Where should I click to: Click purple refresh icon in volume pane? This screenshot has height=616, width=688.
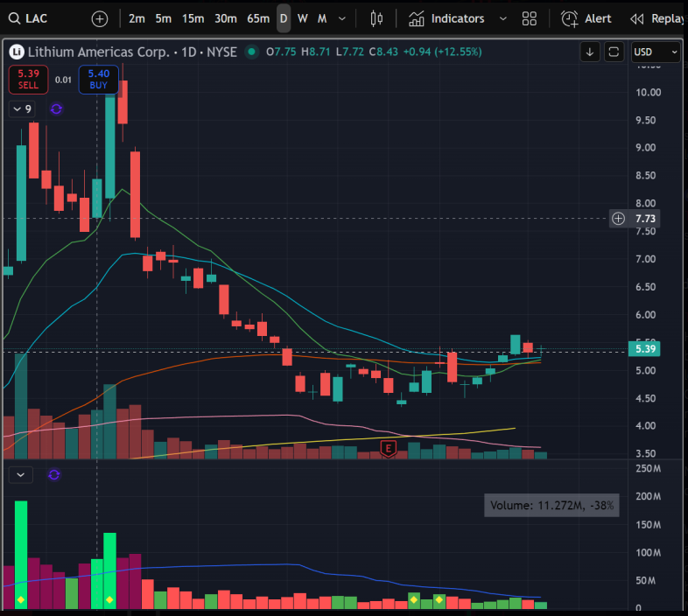tap(54, 475)
